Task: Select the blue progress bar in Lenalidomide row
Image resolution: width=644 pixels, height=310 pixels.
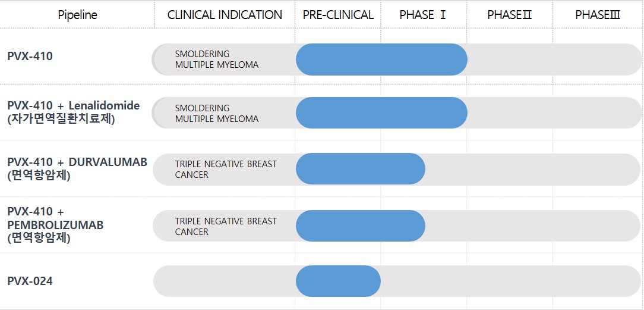Action: point(381,113)
